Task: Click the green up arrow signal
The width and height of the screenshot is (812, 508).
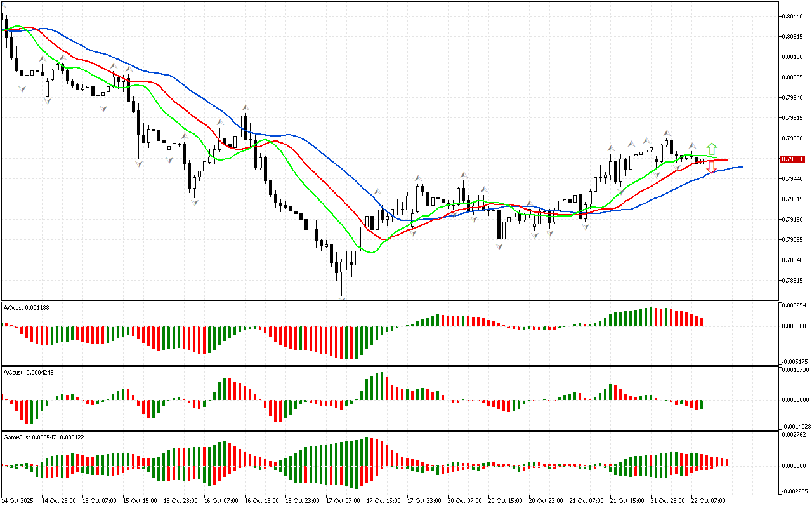Action: click(x=712, y=149)
